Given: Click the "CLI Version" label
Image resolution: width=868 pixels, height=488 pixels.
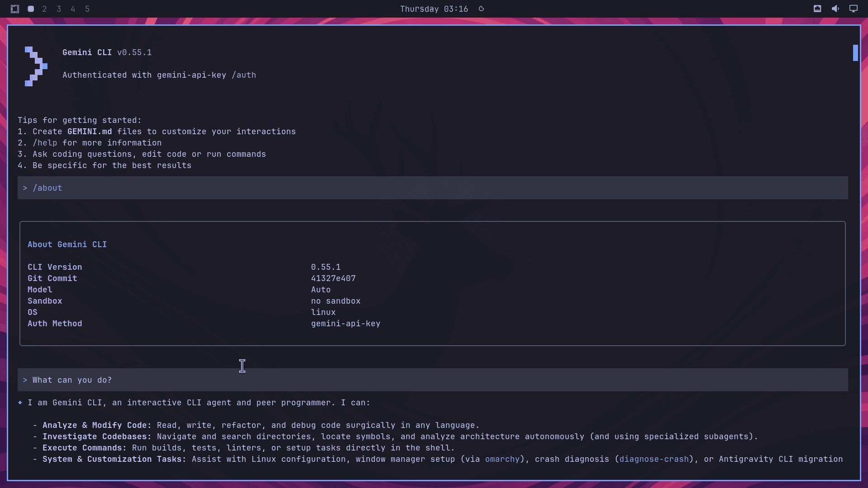Looking at the screenshot, I should coord(55,267).
